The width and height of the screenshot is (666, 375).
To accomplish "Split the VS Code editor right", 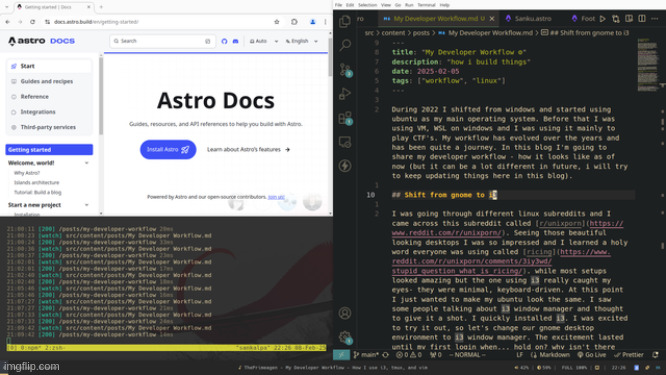I will pos(642,19).
